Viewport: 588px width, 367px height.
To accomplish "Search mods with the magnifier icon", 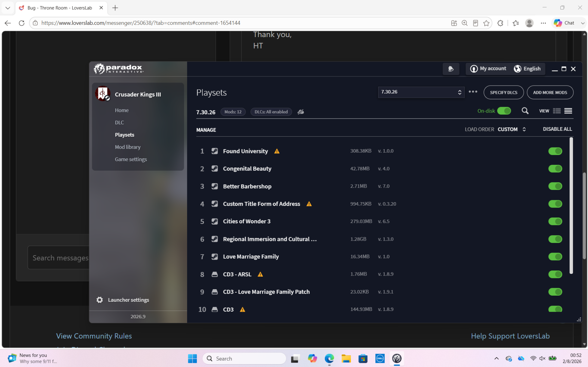I will [x=525, y=111].
